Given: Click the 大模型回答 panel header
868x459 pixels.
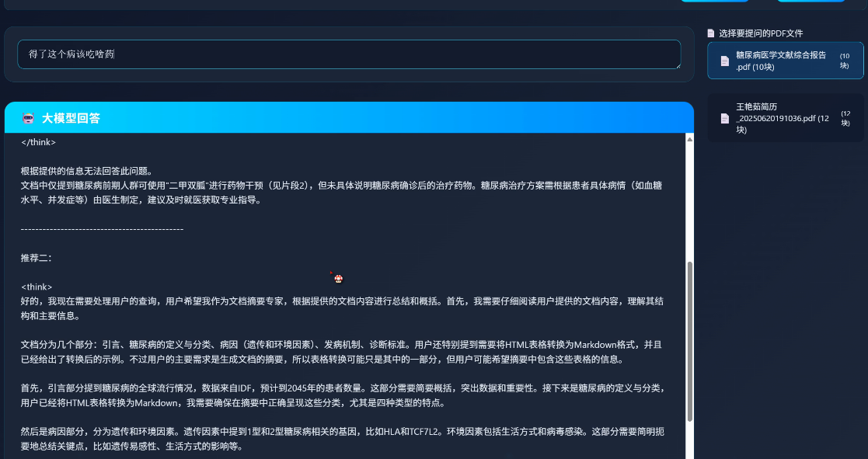Looking at the screenshot, I should pyautogui.click(x=349, y=118).
